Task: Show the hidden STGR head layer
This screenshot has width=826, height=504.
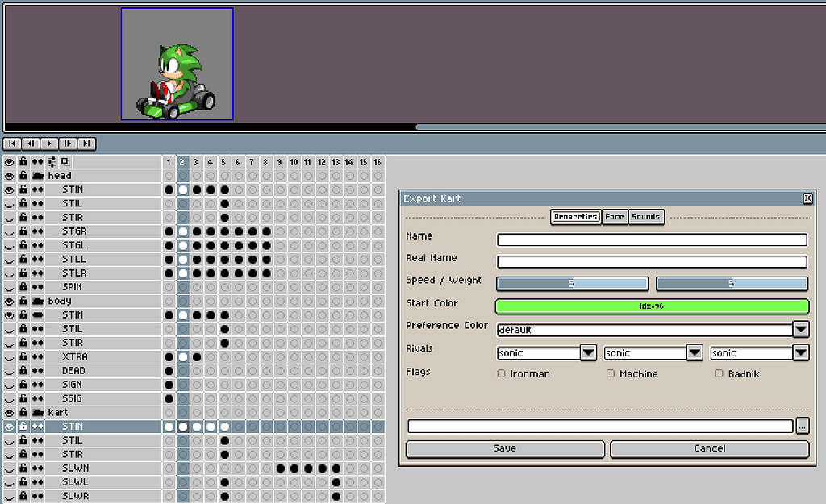Action: (x=10, y=231)
